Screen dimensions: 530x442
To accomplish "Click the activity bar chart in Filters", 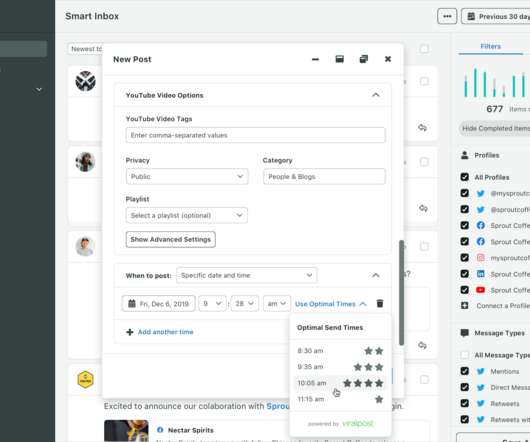I will (x=495, y=82).
